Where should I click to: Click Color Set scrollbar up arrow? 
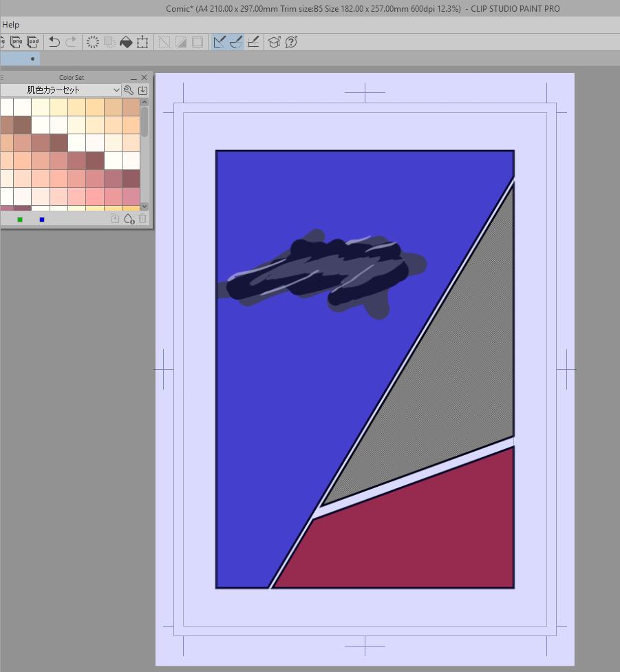pyautogui.click(x=145, y=102)
